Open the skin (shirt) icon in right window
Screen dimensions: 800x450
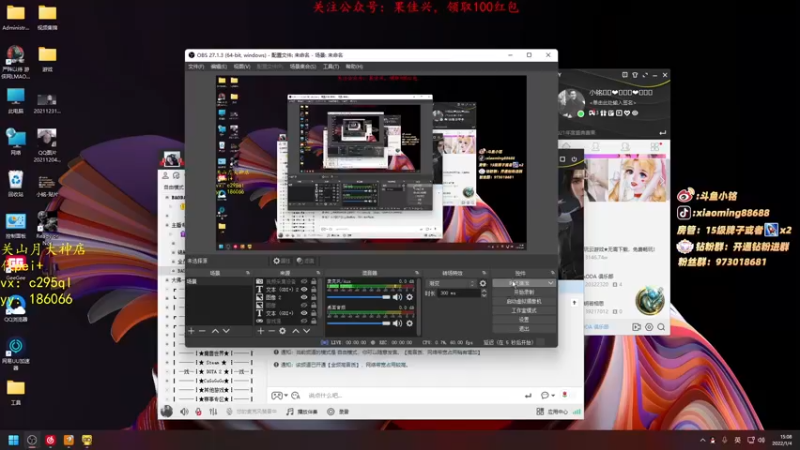point(635,75)
